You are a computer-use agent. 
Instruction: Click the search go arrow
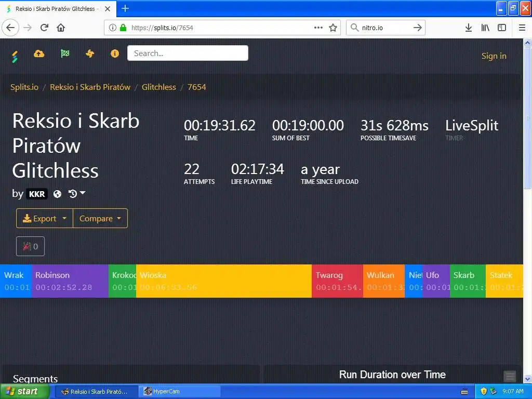pyautogui.click(x=418, y=28)
